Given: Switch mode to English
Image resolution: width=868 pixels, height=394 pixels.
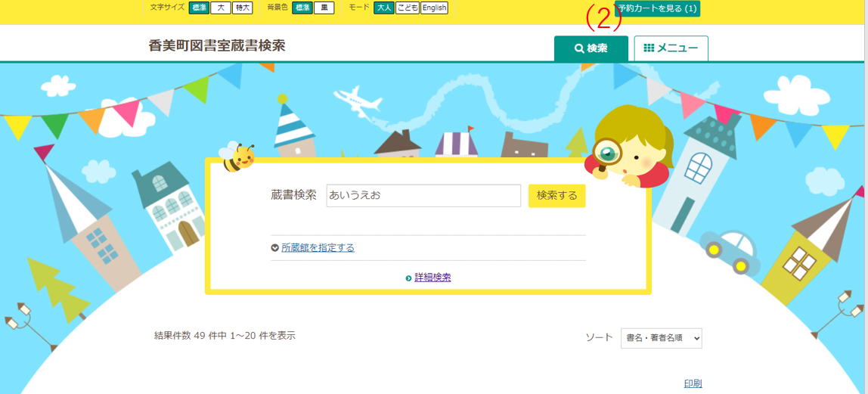Looking at the screenshot, I should [x=434, y=8].
